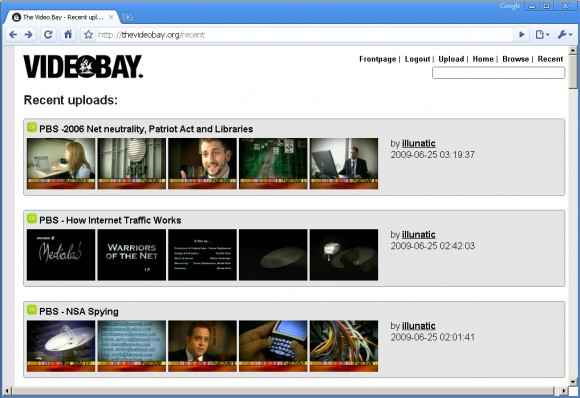The image size is (580, 398).
Task: Click the 2009-06-25 02:01:41 timestamp
Action: [432, 337]
